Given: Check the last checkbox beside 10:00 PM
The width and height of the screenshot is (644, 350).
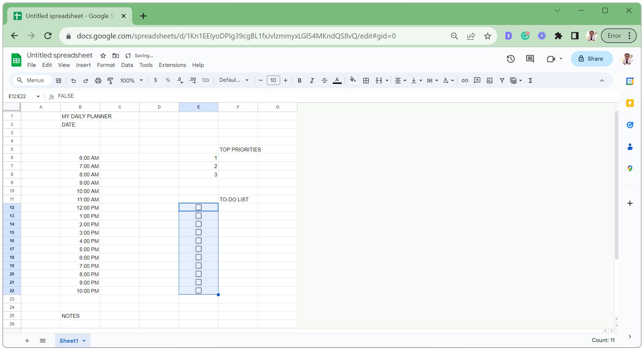Looking at the screenshot, I should coord(198,291).
